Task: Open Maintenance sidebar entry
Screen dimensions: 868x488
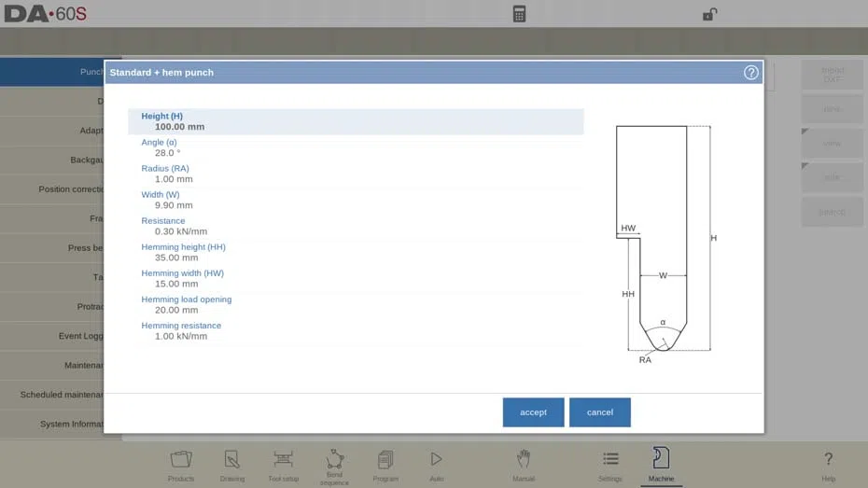Action: pyautogui.click(x=52, y=365)
